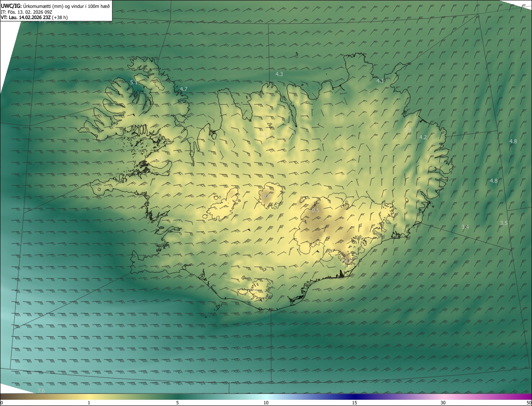Click the colorbar tick label 10
The image size is (532, 406).
(x=266, y=403)
